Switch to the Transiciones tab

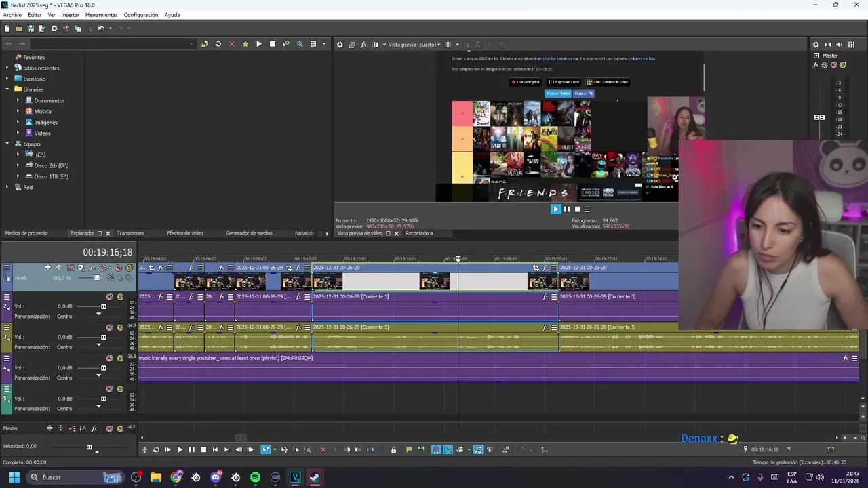pyautogui.click(x=130, y=233)
